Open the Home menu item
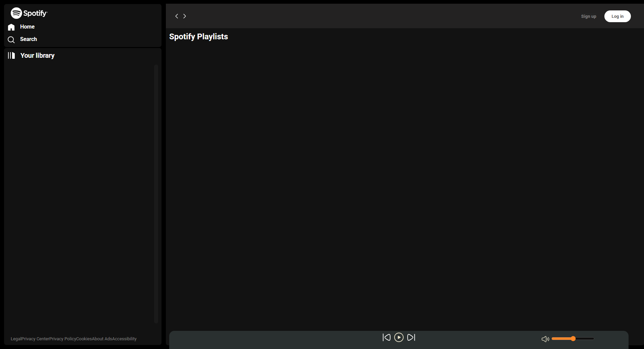The width and height of the screenshot is (644, 349). (27, 27)
